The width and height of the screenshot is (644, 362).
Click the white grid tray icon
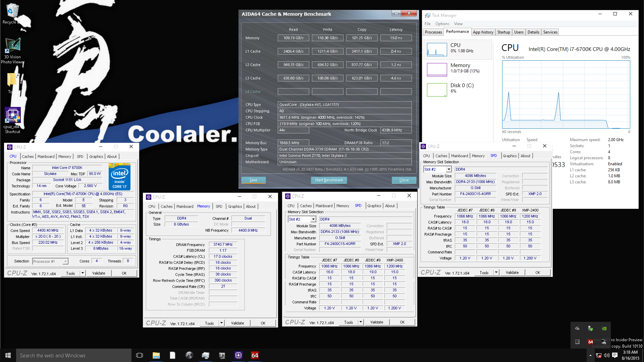pos(577,342)
